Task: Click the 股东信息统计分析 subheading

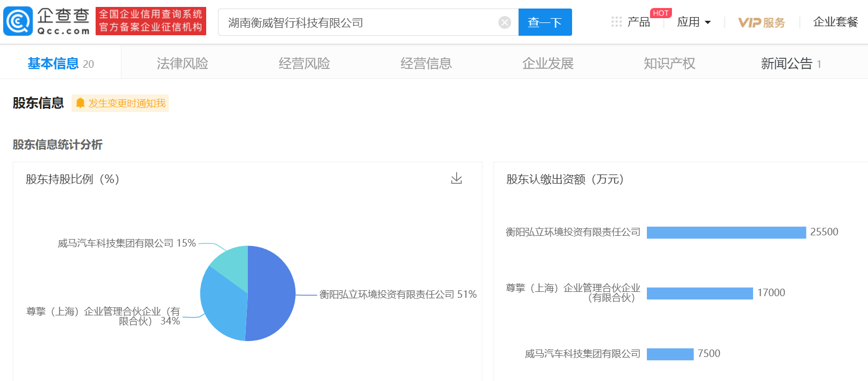Action: pos(58,145)
